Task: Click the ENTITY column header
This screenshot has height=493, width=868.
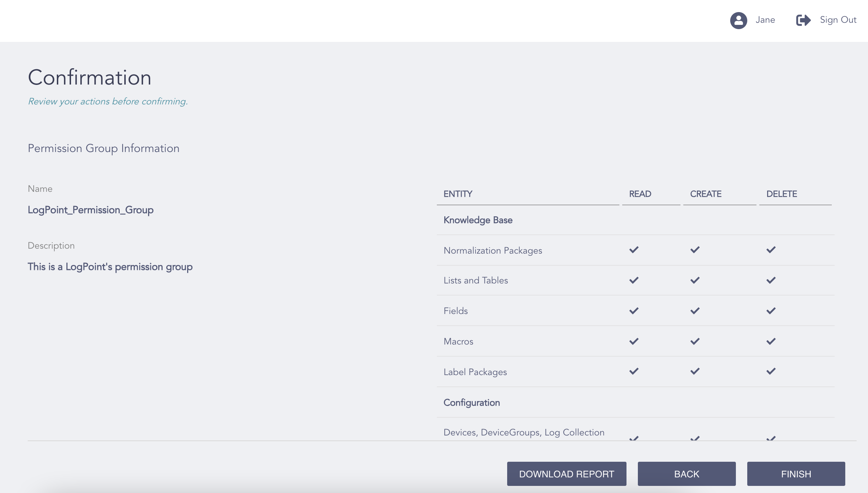Action: pos(458,194)
